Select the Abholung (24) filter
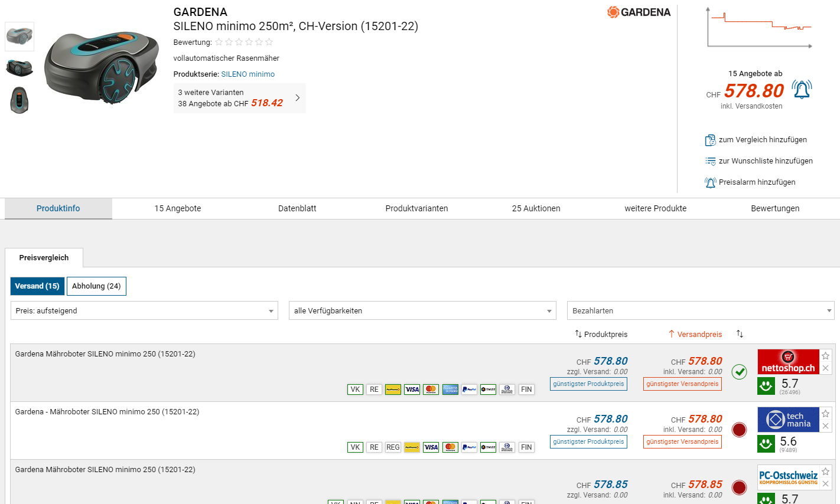The image size is (840, 504). pos(96,286)
